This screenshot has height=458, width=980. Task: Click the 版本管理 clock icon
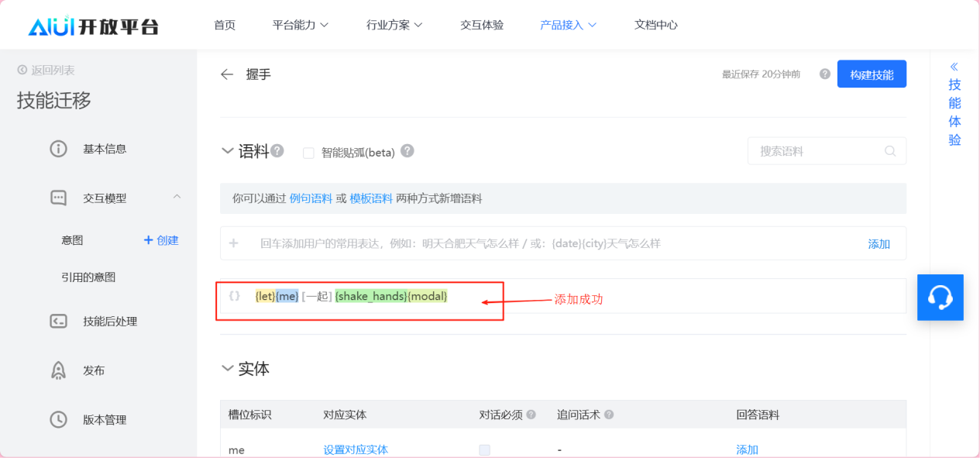coord(58,420)
